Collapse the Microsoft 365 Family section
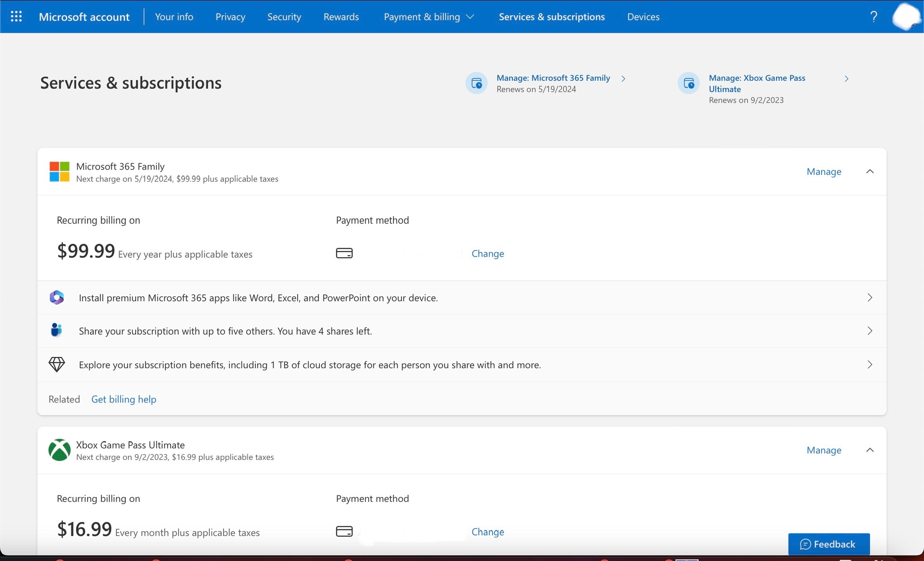924x561 pixels. (x=870, y=172)
